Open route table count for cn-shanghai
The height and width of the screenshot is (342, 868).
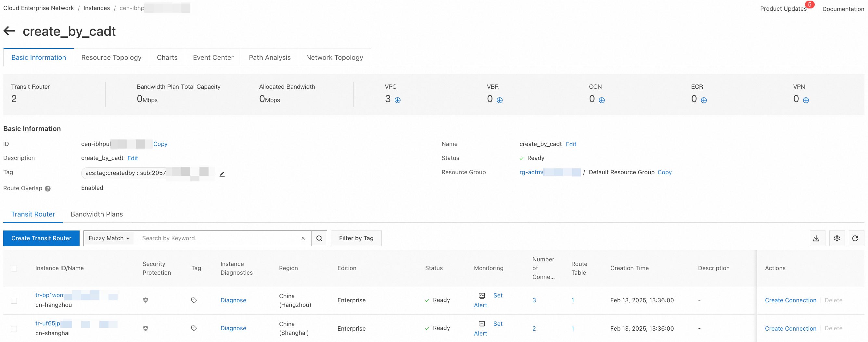tap(572, 329)
